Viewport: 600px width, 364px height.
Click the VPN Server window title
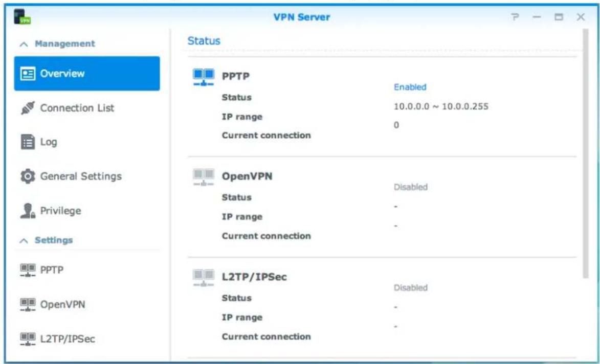(301, 17)
